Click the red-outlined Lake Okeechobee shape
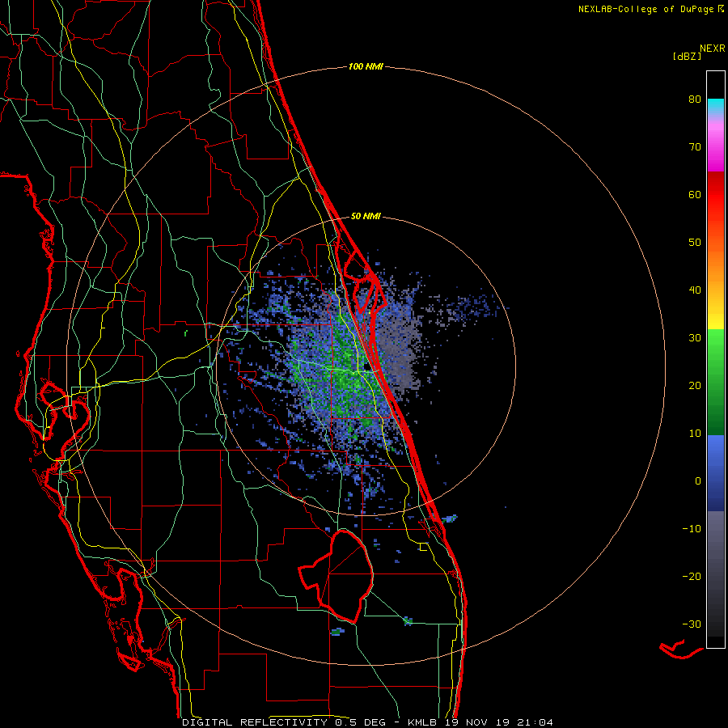Viewport: 728px width, 728px height. click(x=336, y=576)
